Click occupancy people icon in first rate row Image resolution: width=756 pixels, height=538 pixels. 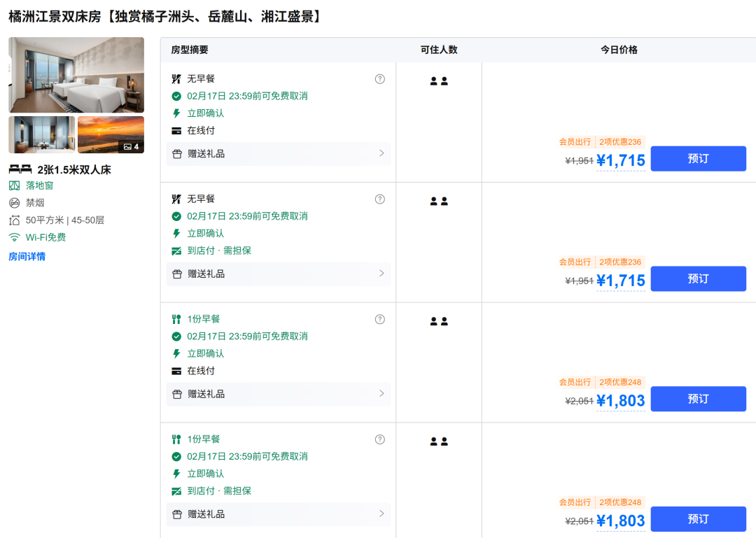tap(439, 81)
